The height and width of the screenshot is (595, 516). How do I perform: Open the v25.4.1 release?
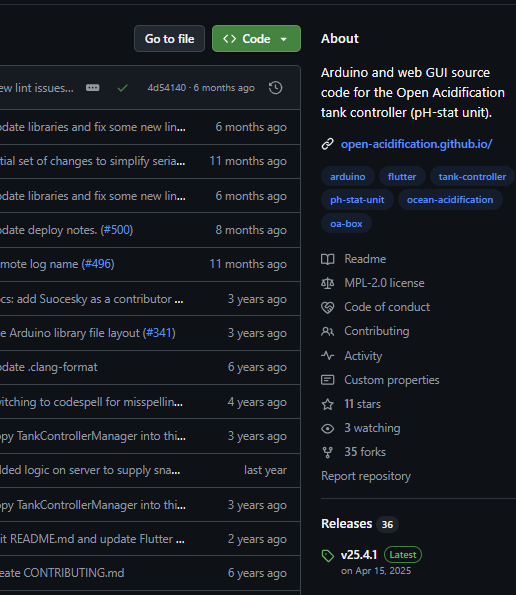(x=359, y=555)
